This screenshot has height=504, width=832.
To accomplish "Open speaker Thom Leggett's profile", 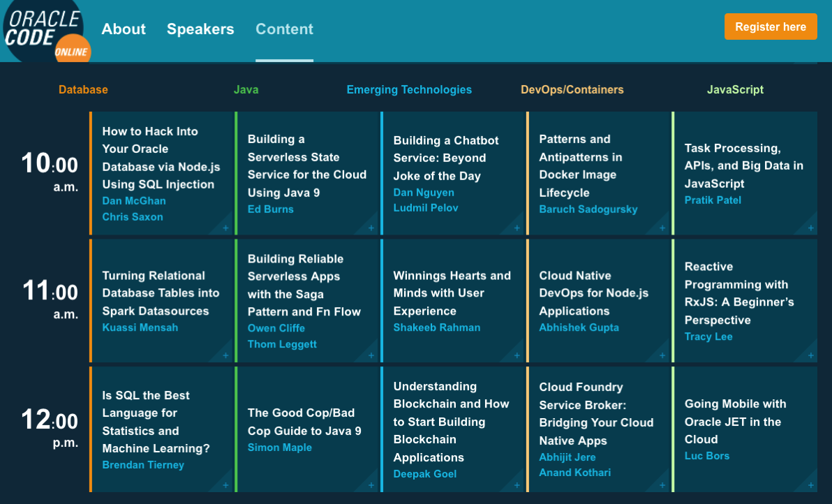I will click(282, 343).
